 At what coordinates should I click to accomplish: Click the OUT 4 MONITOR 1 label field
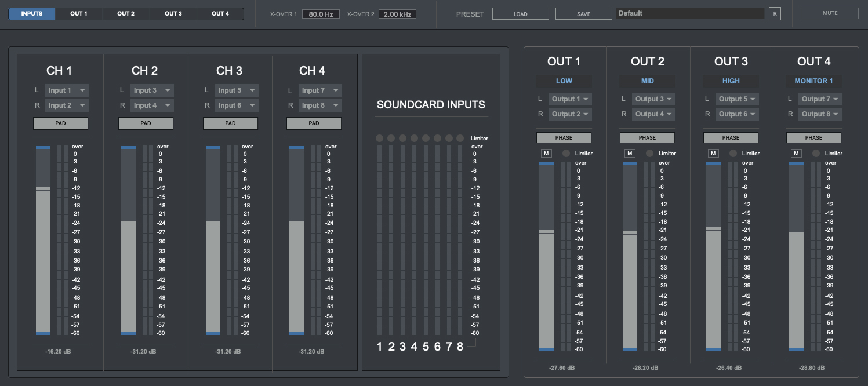click(x=813, y=81)
